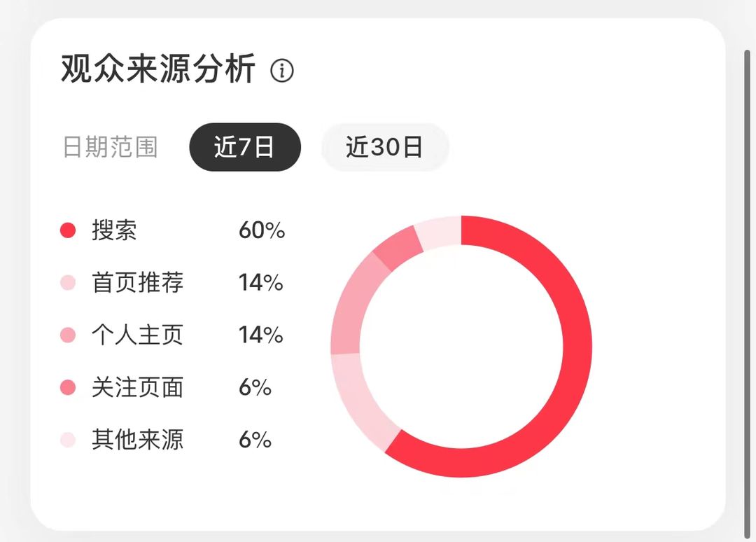Image resolution: width=756 pixels, height=542 pixels.
Task: Click the 其他来源 legend entry
Action: 137,440
